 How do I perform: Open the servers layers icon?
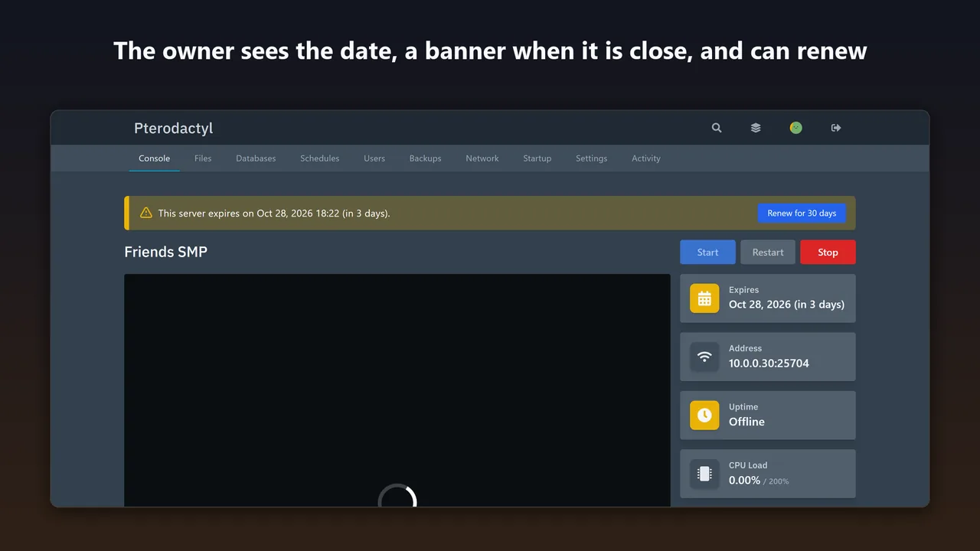click(x=756, y=128)
